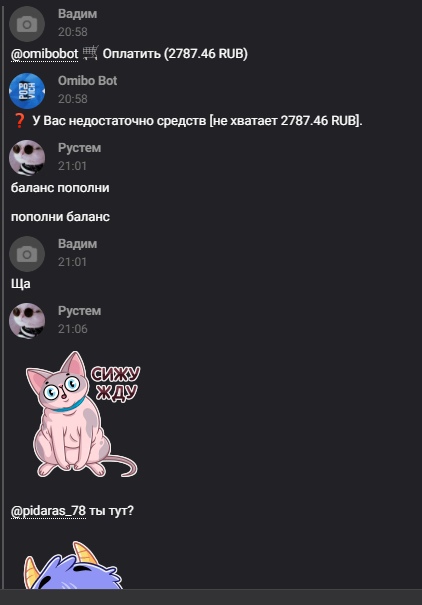This screenshot has width=422, height=605.
Task: Click the Рустем name at 21:01
Action: click(x=79, y=148)
